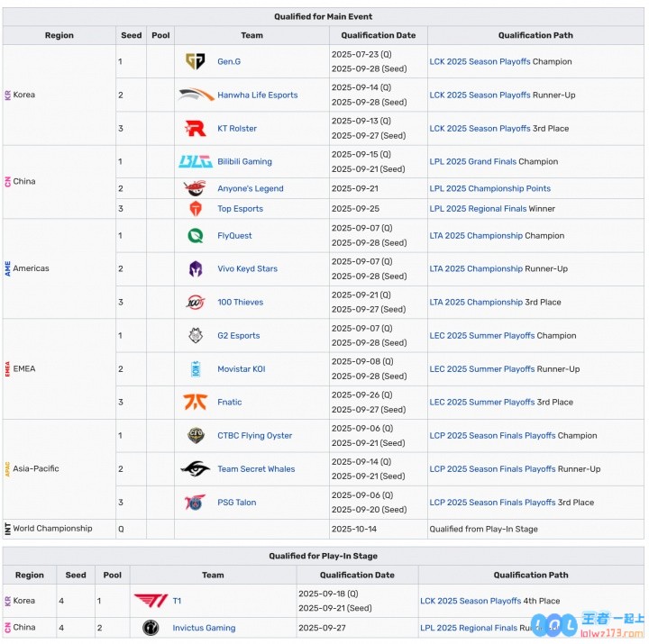Open LCK 2025 Season Playoffs Champion link
The image size is (649, 644).
(x=480, y=62)
